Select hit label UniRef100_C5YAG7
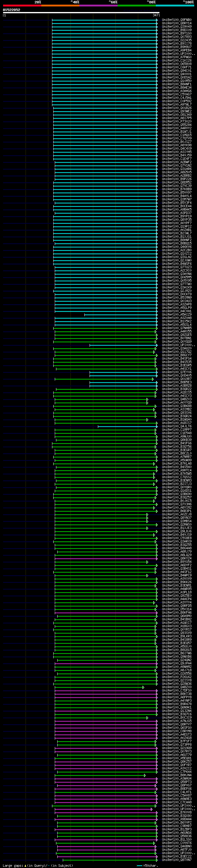This screenshot has height=868, width=197. coord(177,94)
